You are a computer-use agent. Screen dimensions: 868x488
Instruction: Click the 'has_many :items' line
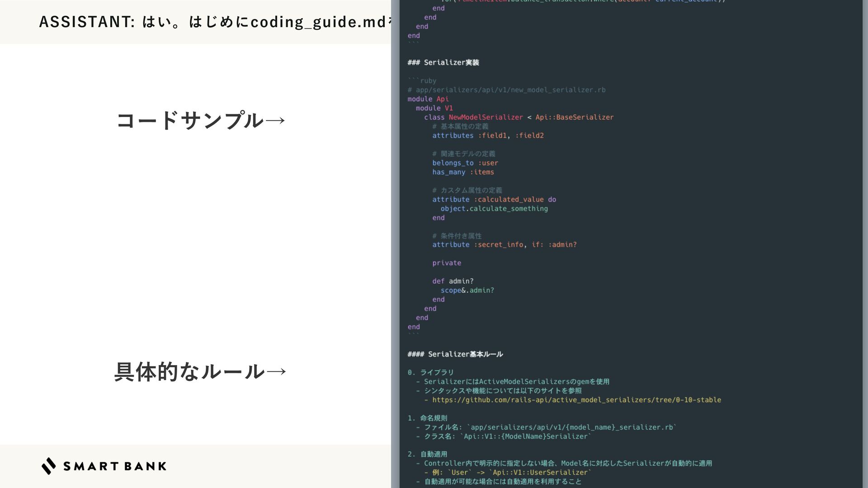click(463, 172)
